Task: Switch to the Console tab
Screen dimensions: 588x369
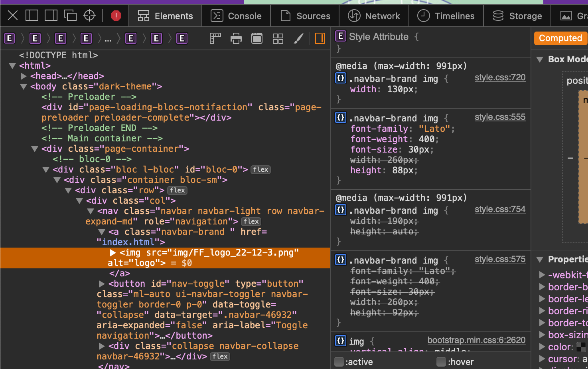Action: click(x=236, y=16)
